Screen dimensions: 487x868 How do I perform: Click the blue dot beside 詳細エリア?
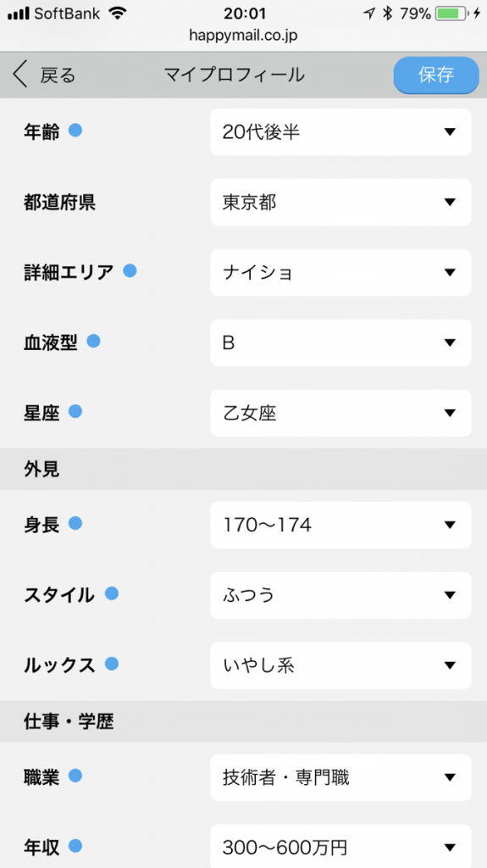pyautogui.click(x=130, y=270)
